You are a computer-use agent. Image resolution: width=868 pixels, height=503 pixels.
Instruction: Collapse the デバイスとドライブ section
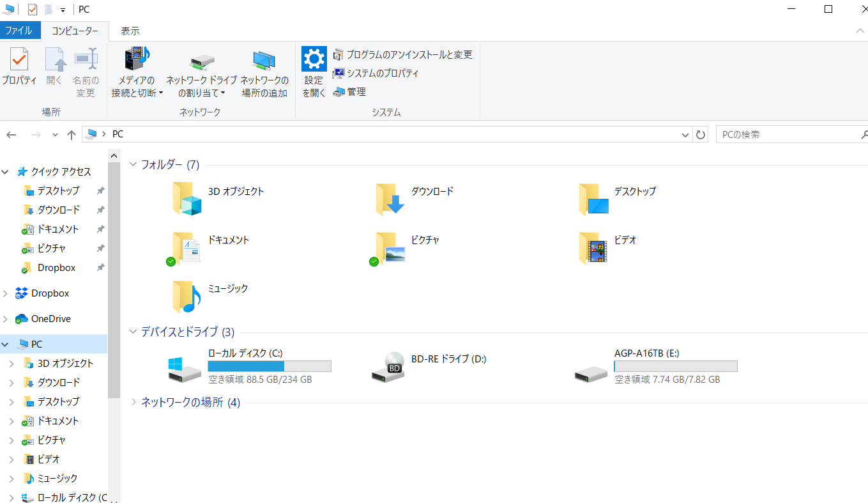coord(133,332)
